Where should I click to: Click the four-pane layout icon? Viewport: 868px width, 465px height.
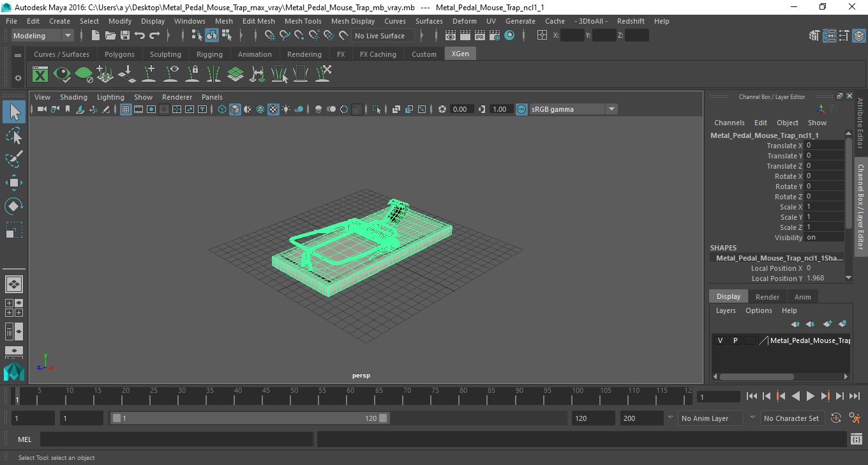coord(14,308)
